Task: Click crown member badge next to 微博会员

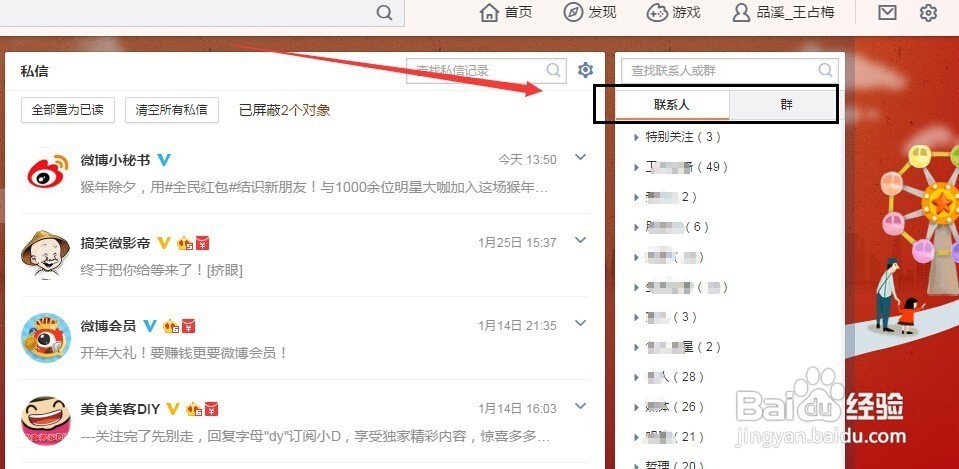Action: [x=171, y=327]
